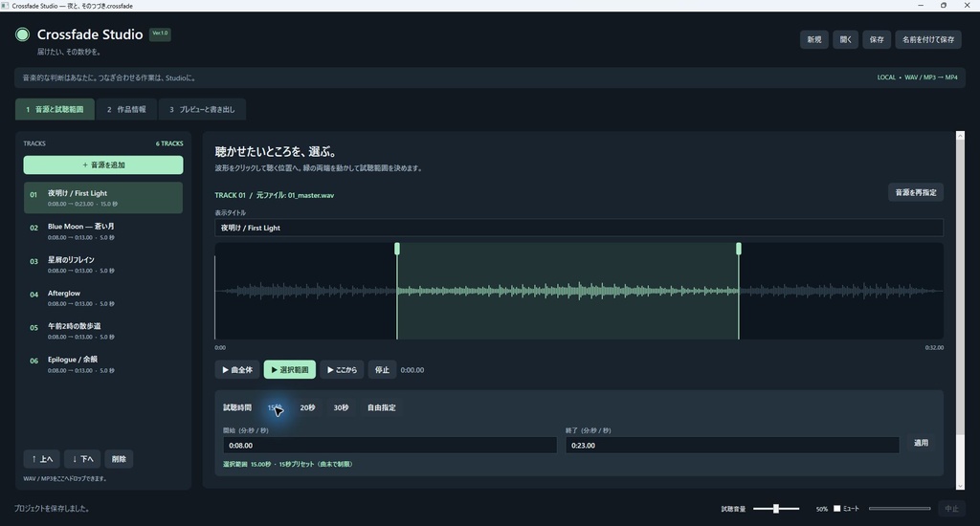Restore down the Crossfade Studio window

[944, 5]
